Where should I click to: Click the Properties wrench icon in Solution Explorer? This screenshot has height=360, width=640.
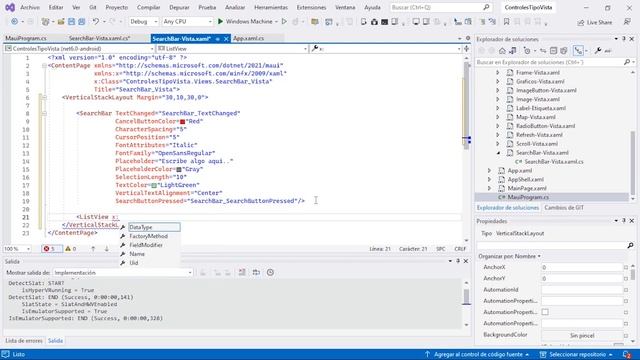point(598,51)
